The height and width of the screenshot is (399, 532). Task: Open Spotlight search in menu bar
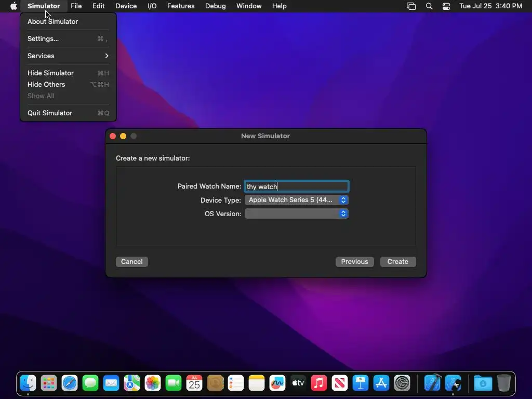[429, 6]
